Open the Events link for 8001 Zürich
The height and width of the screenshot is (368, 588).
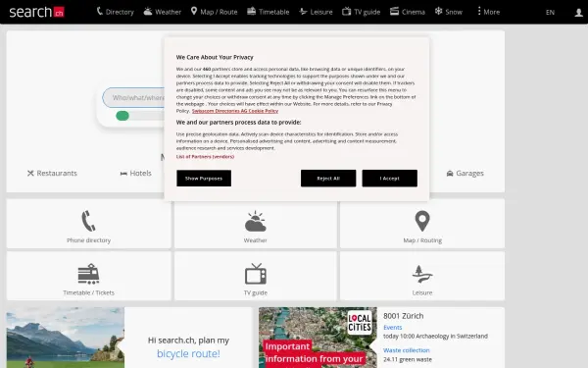(392, 328)
